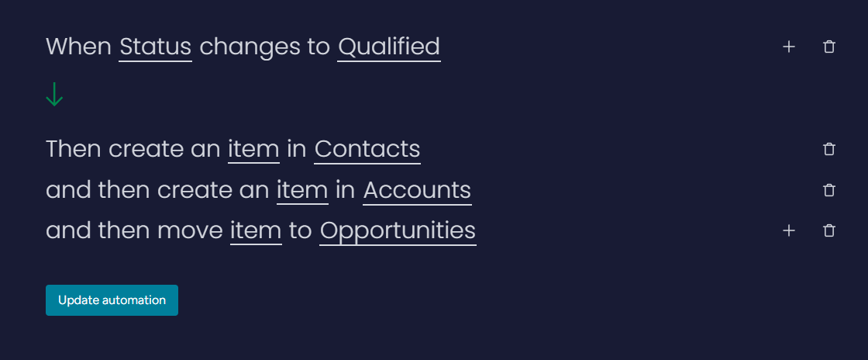The height and width of the screenshot is (360, 868).
Task: Choose a different board instead of Contacts
Action: pyautogui.click(x=367, y=149)
